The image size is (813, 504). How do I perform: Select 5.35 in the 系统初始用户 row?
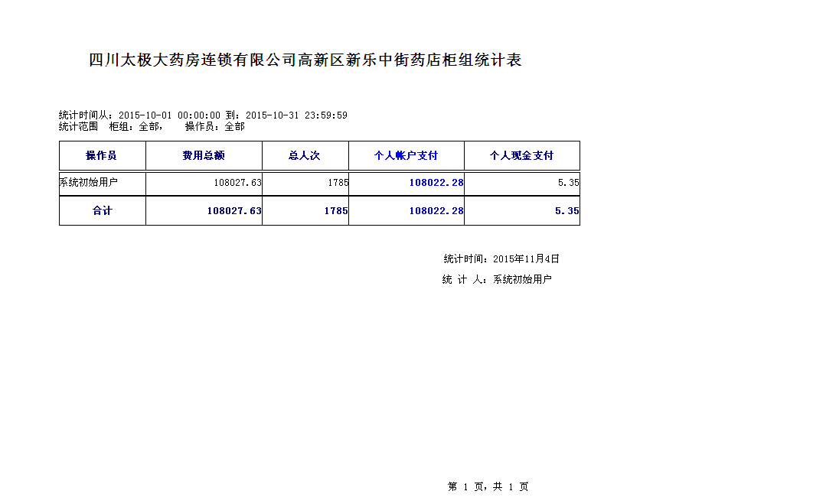click(x=568, y=183)
